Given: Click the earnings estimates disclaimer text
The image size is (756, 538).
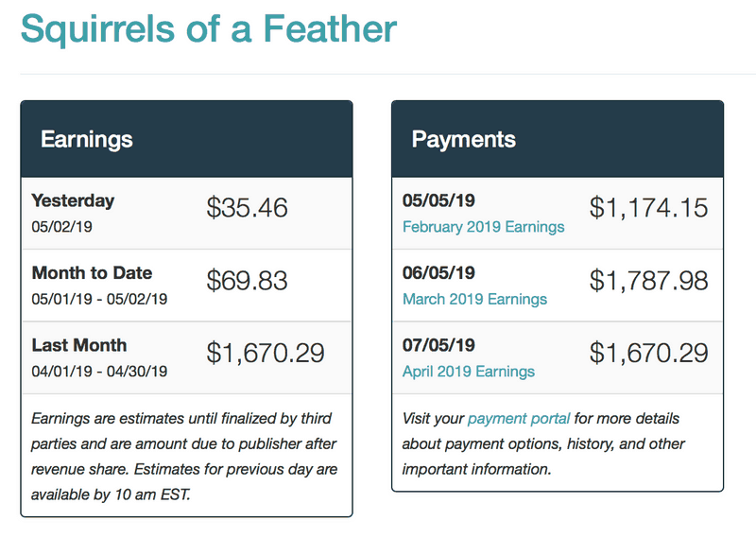Looking at the screenshot, I should coord(184,457).
